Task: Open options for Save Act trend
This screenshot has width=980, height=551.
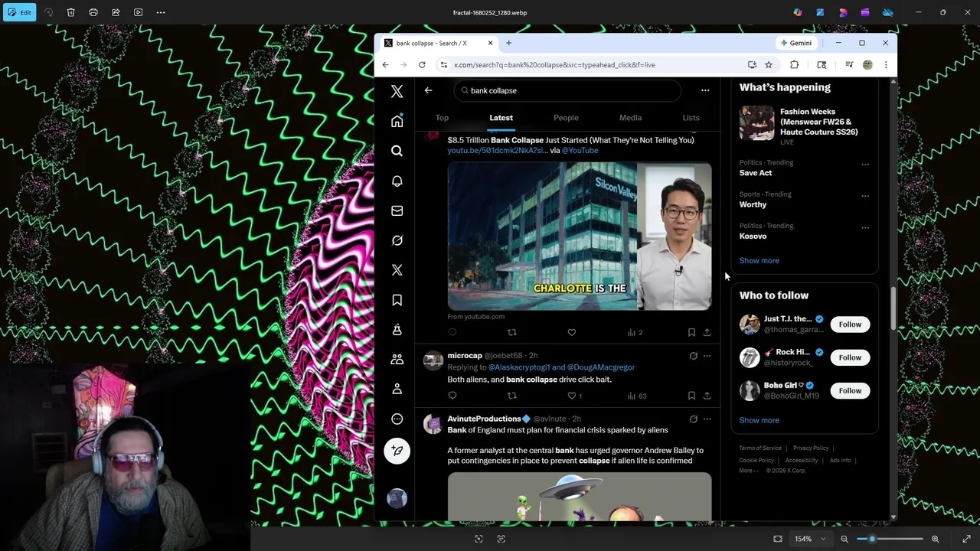Action: pos(865,164)
